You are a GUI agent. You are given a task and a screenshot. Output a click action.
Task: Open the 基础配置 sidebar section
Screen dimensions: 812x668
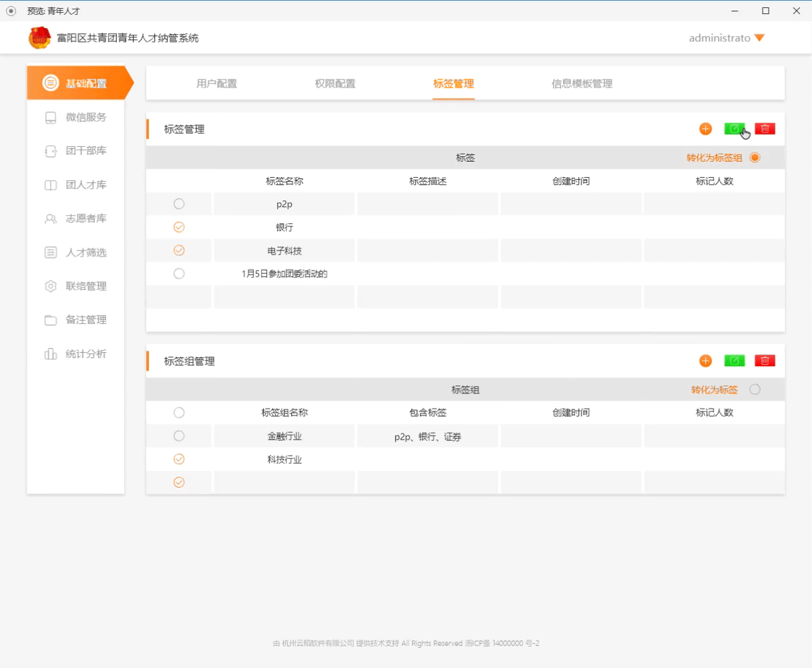click(x=80, y=83)
